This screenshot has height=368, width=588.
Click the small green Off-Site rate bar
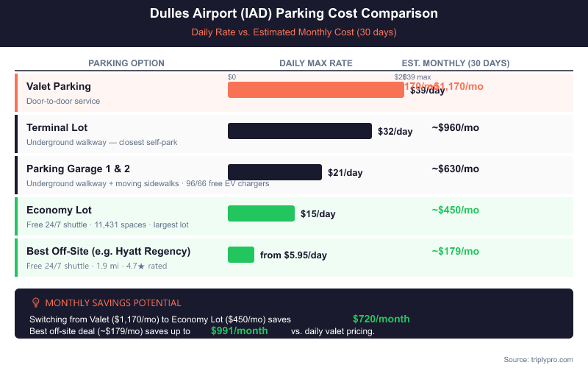(241, 255)
